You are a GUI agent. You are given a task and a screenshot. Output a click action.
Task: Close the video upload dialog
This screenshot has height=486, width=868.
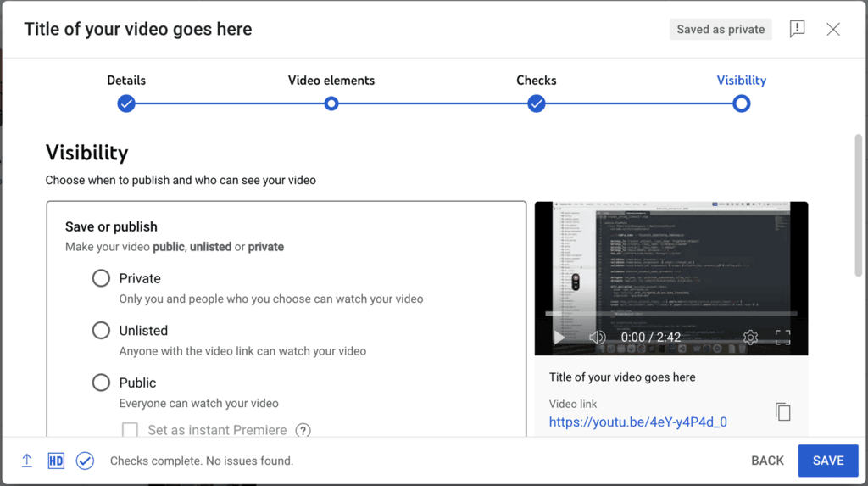coord(832,30)
